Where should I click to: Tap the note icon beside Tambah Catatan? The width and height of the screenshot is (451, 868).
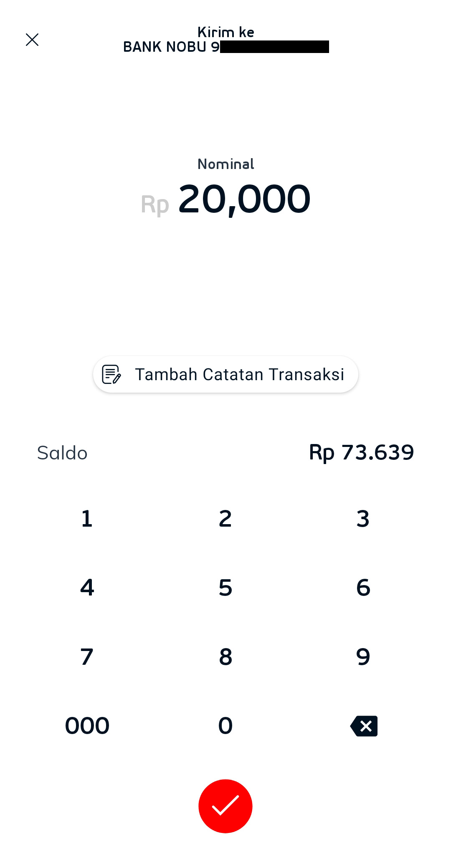coord(111,374)
